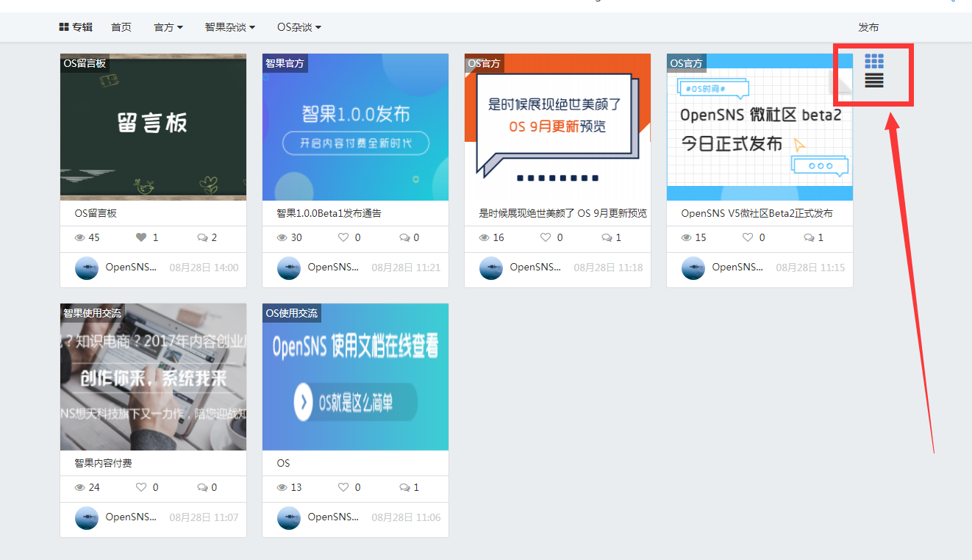Open the 留言板 blackboard cover image

click(x=153, y=127)
